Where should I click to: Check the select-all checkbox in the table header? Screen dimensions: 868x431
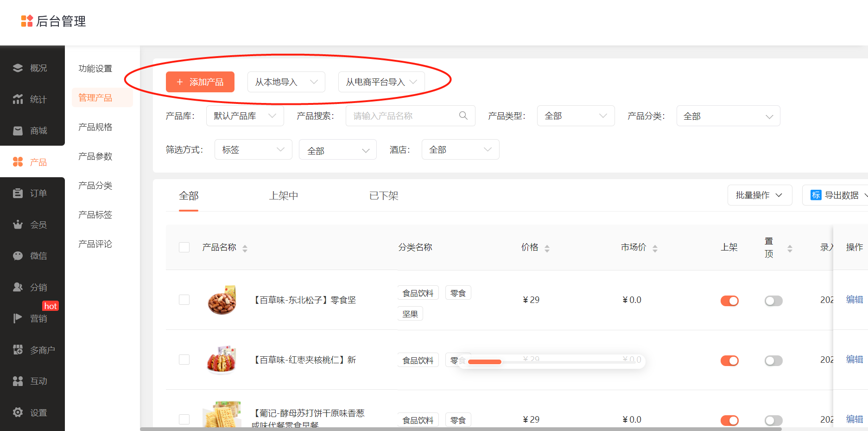[184, 247]
